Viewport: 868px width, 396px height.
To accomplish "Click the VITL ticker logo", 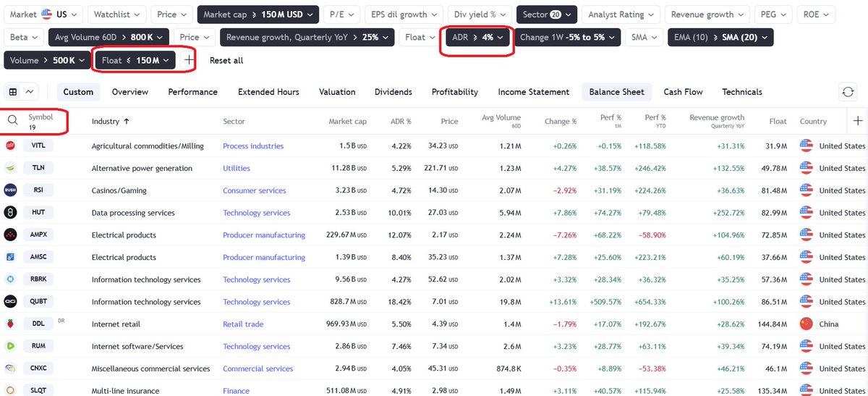I will 11,146.
